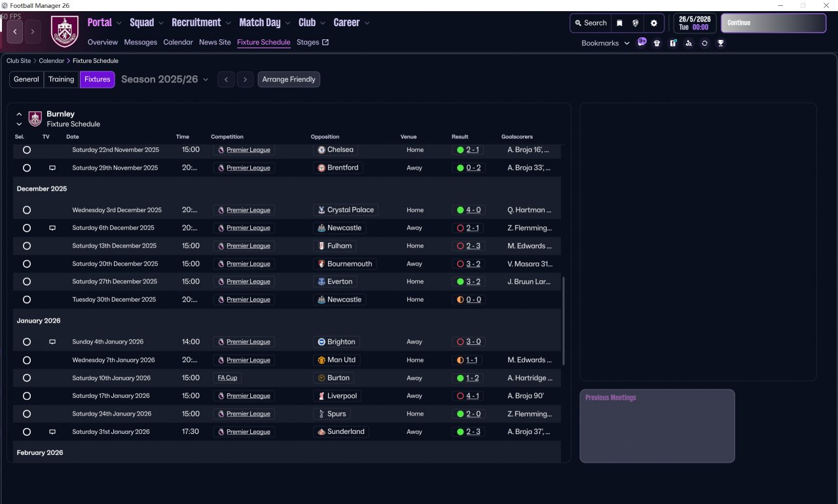Click the scouting magnifier person icon
This screenshot has height=504, width=838.
pyautogui.click(x=689, y=43)
